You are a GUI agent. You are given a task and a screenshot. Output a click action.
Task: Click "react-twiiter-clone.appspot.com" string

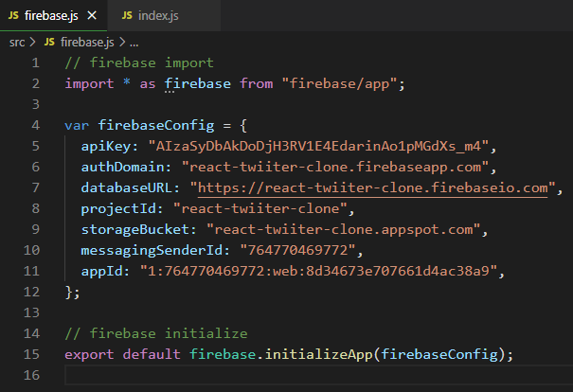pyautogui.click(x=344, y=229)
